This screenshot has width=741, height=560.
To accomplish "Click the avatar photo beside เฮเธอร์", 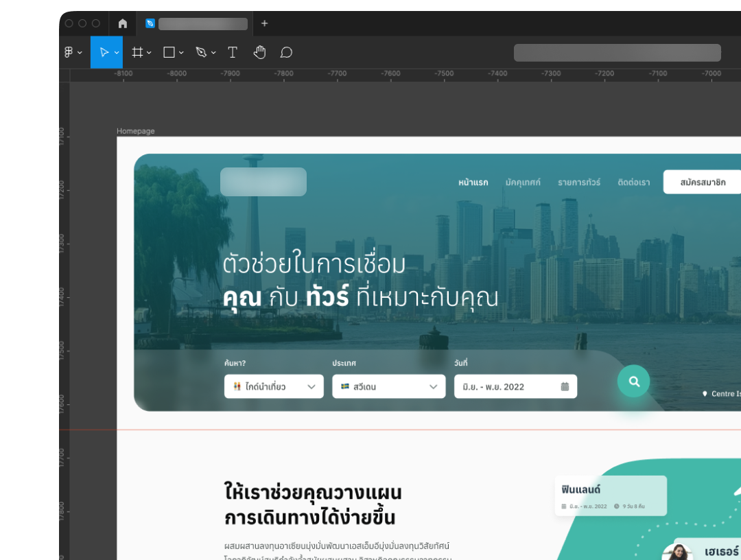I will (679, 552).
